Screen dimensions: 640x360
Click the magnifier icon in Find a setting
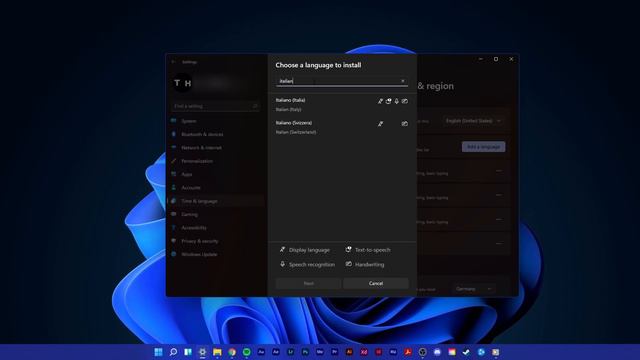pyautogui.click(x=255, y=106)
